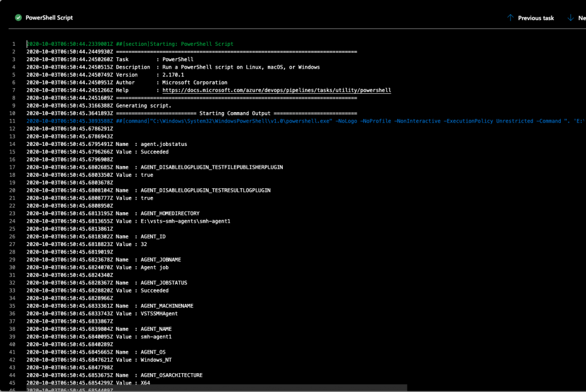Click the green success checkmark icon
Screen dimensions: 586x392
[18, 17]
